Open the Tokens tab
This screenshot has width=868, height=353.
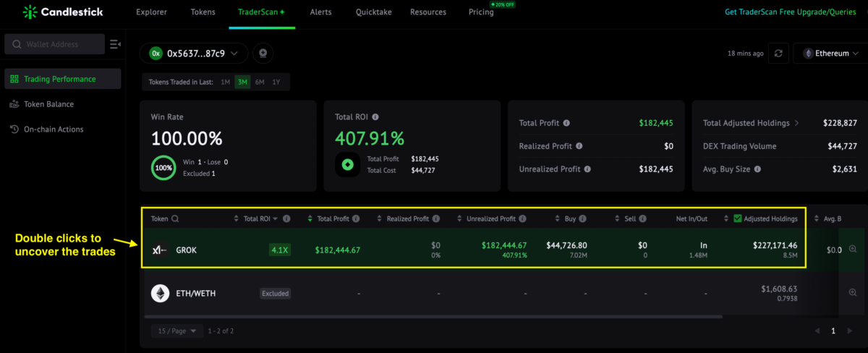pyautogui.click(x=203, y=12)
